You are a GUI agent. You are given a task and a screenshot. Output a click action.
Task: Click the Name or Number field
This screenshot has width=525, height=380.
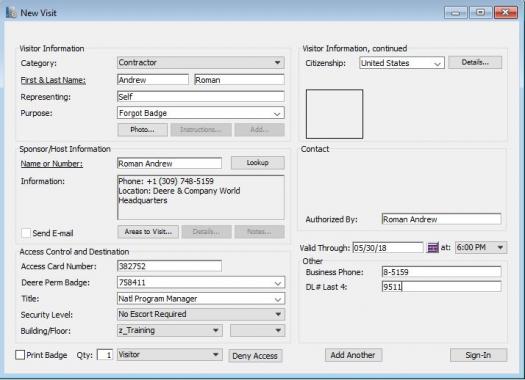[169, 163]
